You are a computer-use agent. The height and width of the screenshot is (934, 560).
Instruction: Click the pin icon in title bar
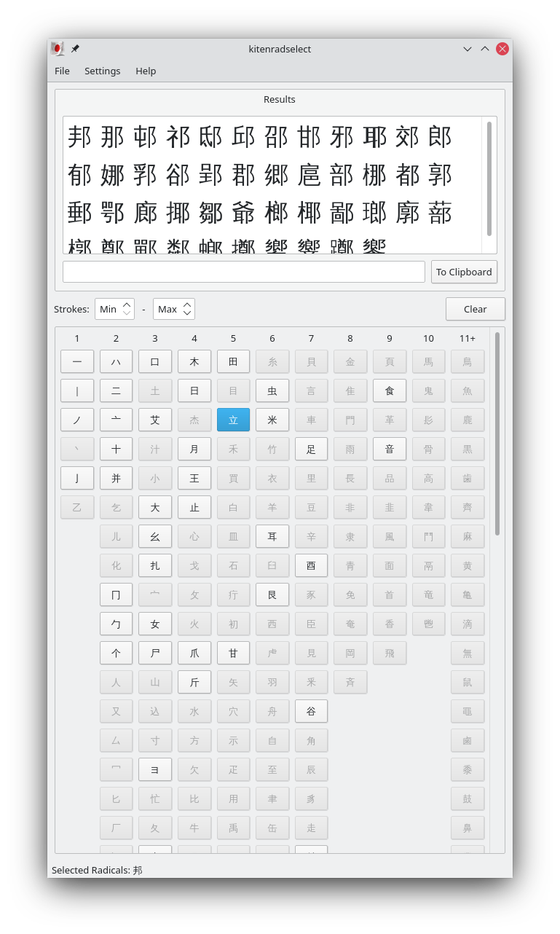[x=75, y=49]
